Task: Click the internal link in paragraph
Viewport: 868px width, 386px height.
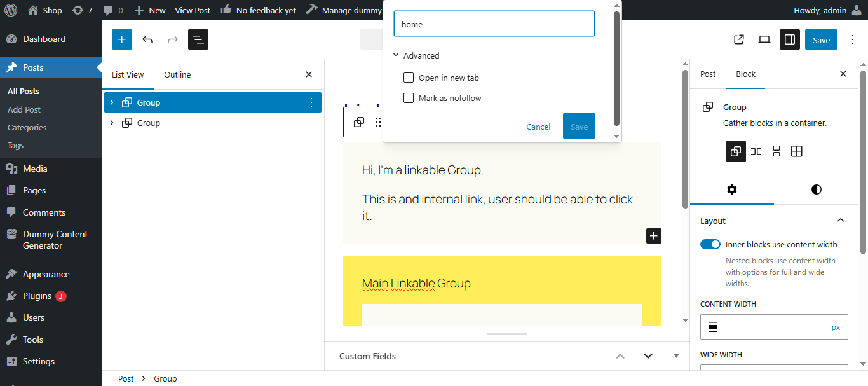Action: pyautogui.click(x=452, y=199)
